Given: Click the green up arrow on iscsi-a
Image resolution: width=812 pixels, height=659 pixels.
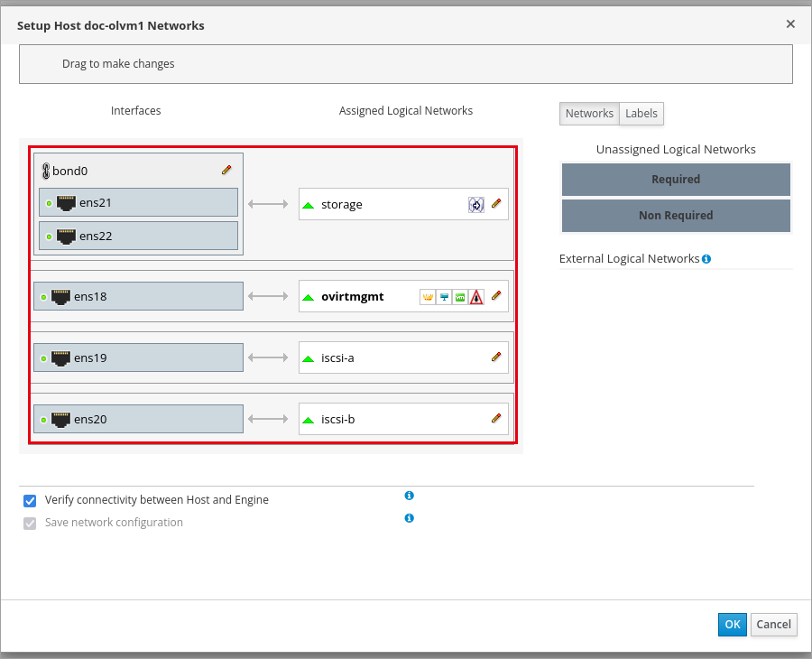Looking at the screenshot, I should pyautogui.click(x=309, y=358).
